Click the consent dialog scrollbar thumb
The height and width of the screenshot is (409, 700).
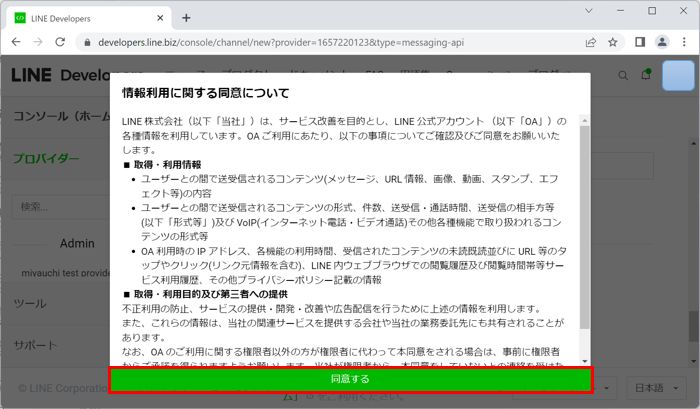click(584, 227)
